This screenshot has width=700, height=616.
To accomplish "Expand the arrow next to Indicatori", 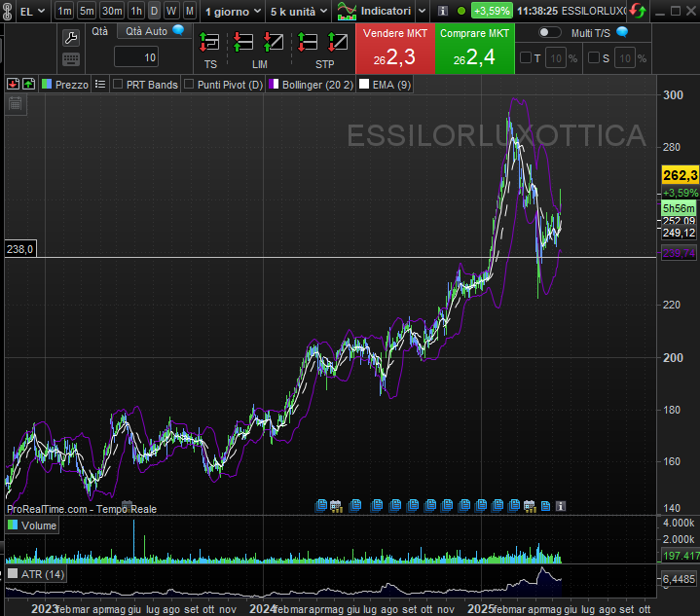I will [422, 11].
